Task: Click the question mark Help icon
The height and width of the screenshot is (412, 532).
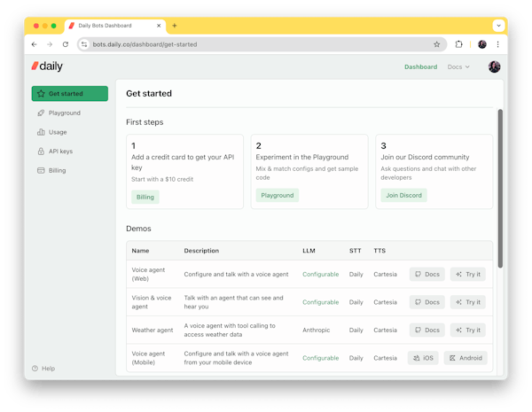Action: click(35, 369)
